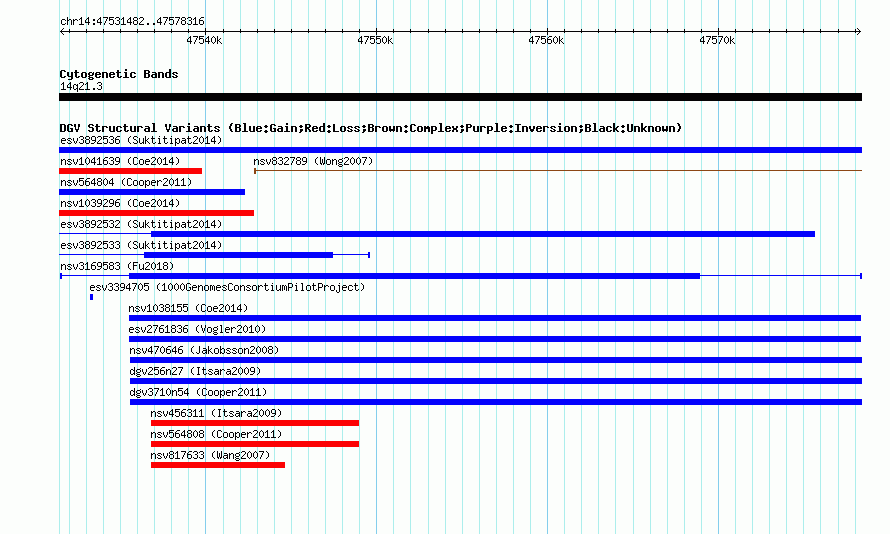Click the blue dgv3710n54 gain bar

[x=496, y=402]
